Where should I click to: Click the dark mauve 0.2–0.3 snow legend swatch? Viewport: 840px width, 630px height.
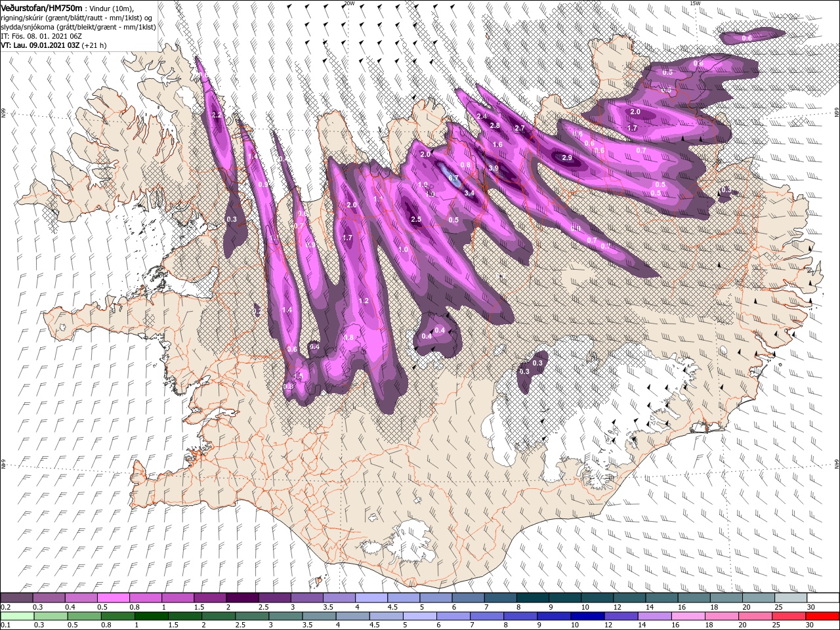[x=16, y=598]
